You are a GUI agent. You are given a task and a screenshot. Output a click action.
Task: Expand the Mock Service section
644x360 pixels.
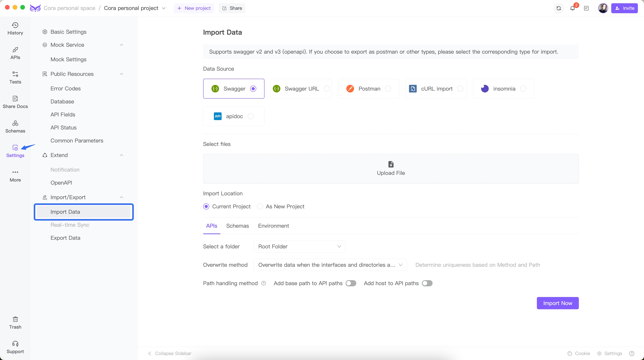(x=122, y=45)
